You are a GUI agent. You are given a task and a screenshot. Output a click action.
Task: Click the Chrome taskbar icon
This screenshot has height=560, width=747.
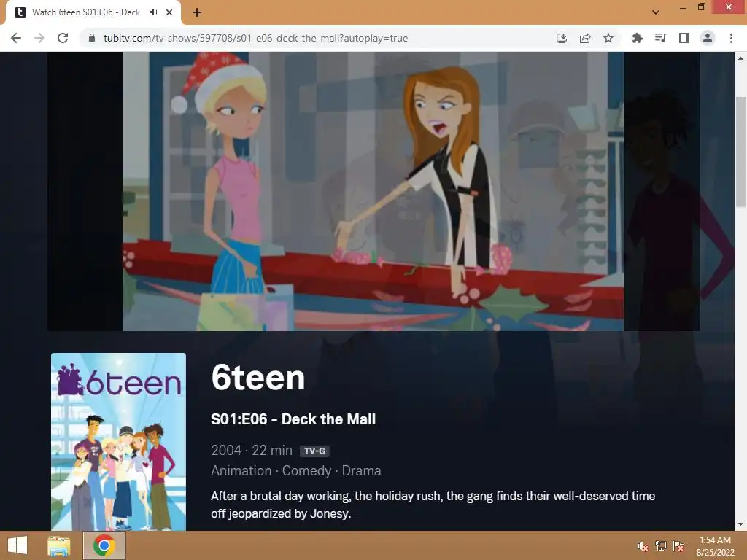(104, 545)
